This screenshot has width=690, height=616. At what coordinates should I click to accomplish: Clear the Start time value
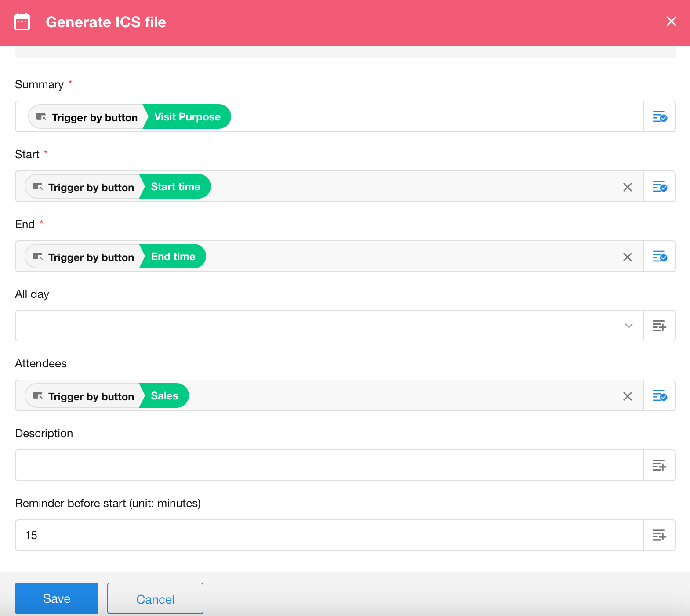point(627,187)
